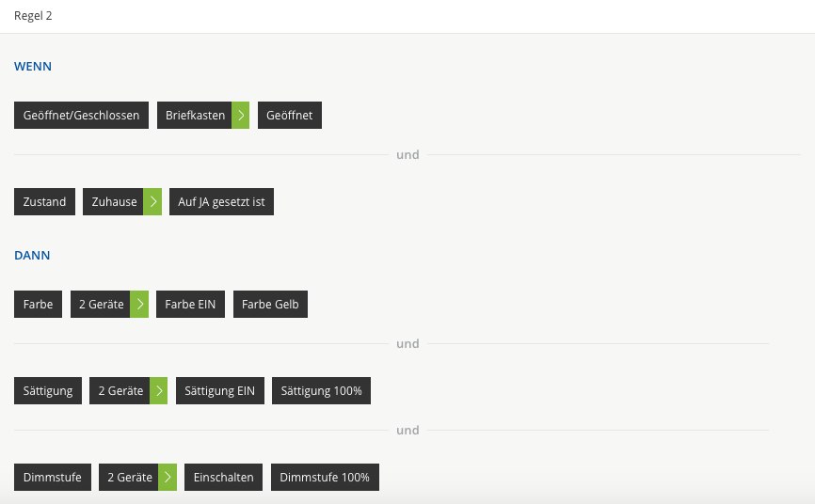Open device arrow in Sättigung row

[x=158, y=391]
